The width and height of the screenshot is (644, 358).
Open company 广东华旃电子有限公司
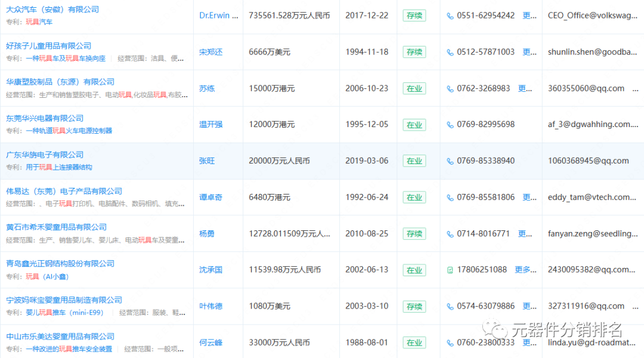[44, 155]
